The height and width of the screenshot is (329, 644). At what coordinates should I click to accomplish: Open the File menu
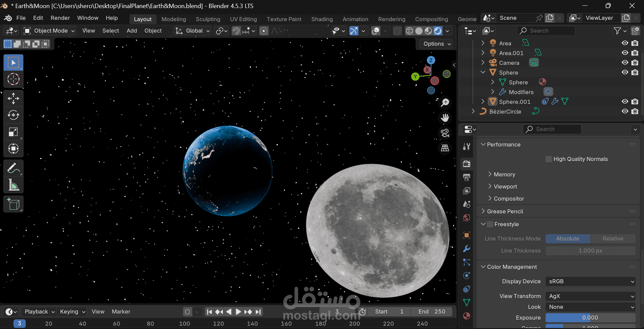coord(21,18)
